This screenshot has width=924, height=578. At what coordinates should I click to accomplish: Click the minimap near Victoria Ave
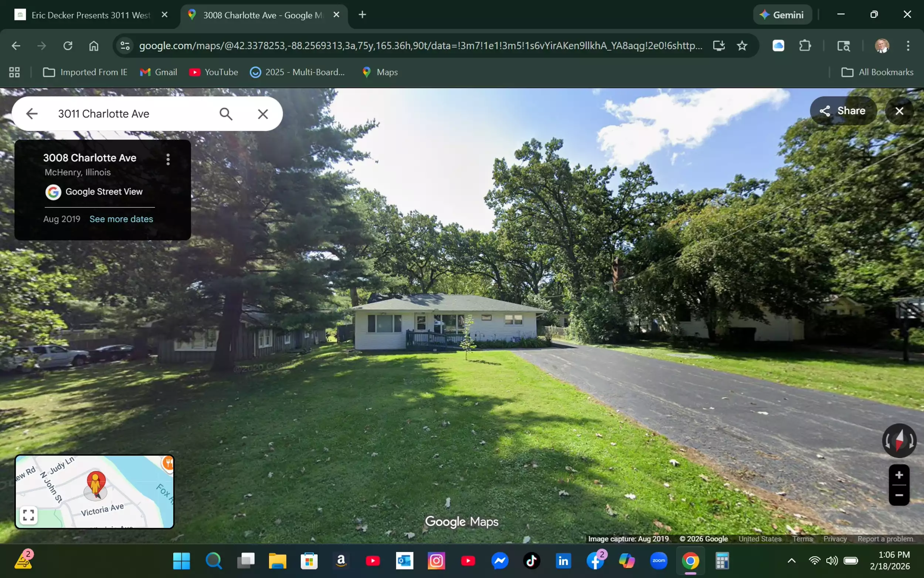(102, 510)
